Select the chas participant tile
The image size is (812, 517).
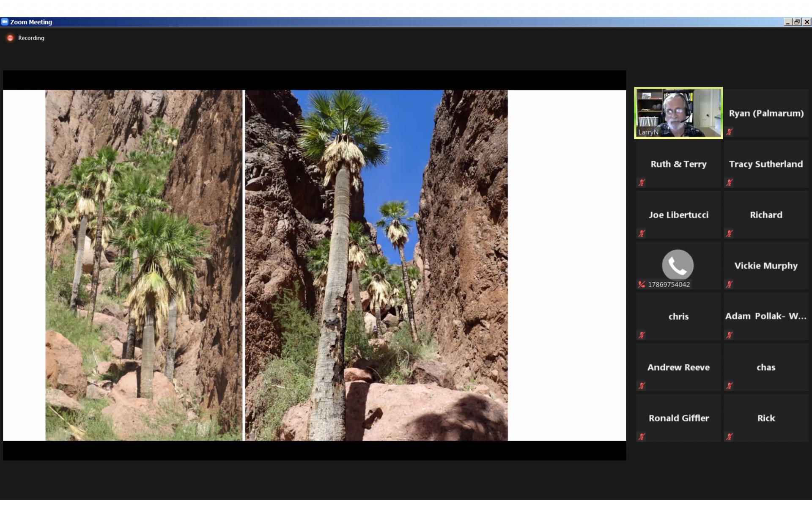pos(766,367)
